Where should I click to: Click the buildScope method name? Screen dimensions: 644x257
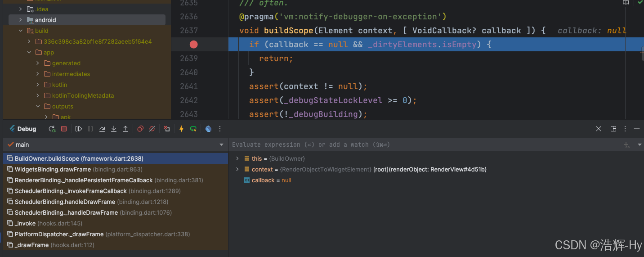pos(288,31)
